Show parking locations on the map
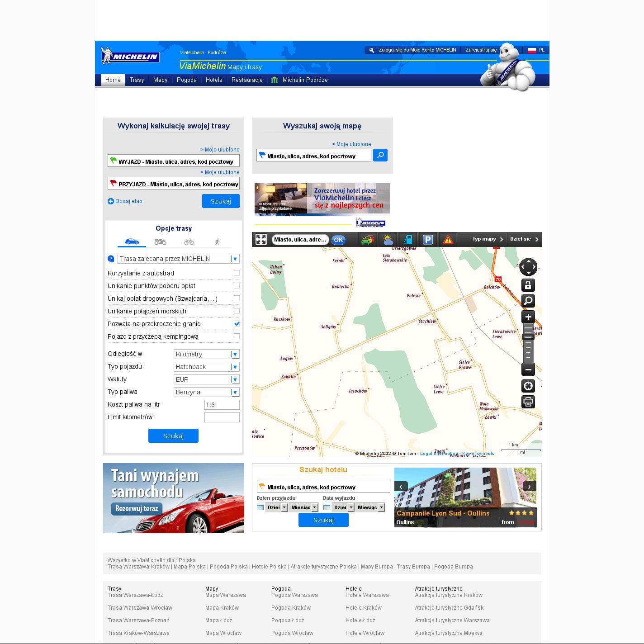This screenshot has height=644, width=644. tap(428, 240)
